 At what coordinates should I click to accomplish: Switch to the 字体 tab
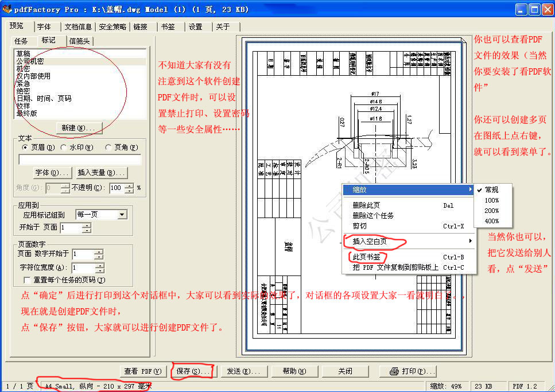coord(44,27)
